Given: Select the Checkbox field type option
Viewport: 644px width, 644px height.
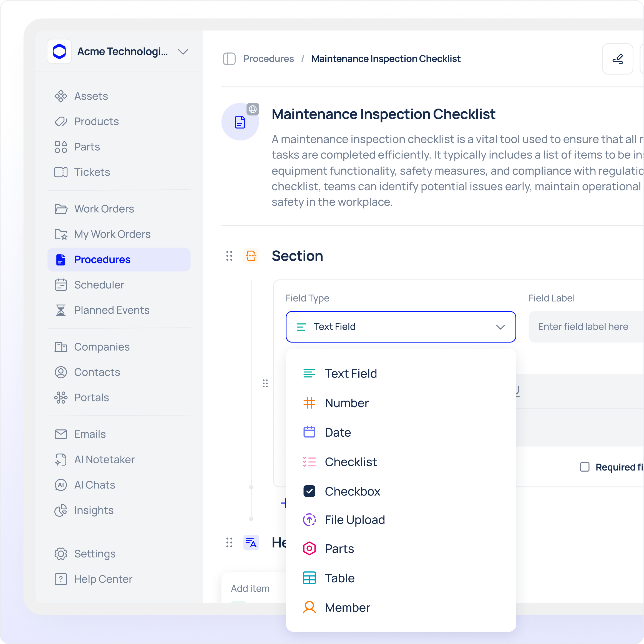Looking at the screenshot, I should click(x=352, y=491).
